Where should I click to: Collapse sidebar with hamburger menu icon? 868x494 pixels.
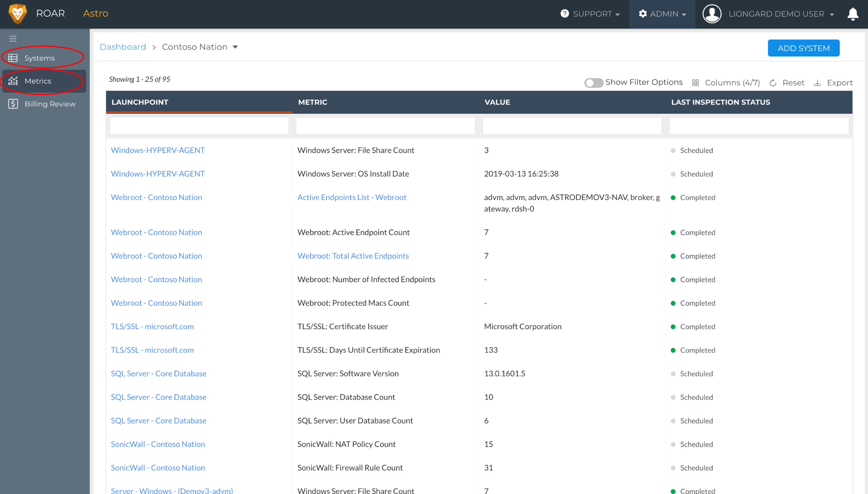coord(13,39)
